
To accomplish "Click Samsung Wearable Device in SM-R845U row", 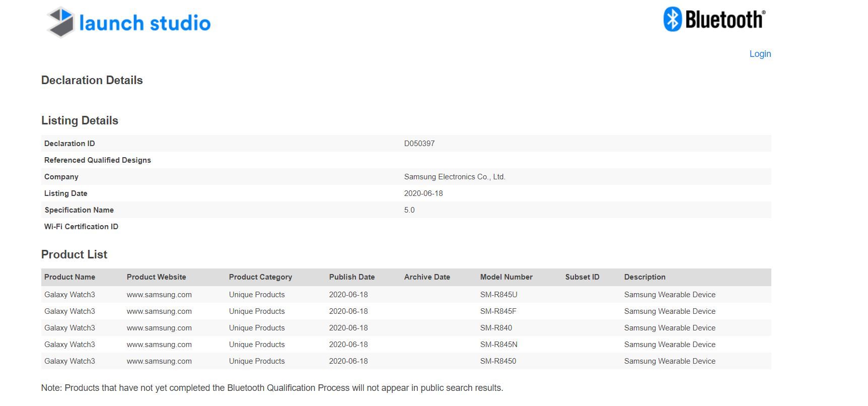I will 670,295.
